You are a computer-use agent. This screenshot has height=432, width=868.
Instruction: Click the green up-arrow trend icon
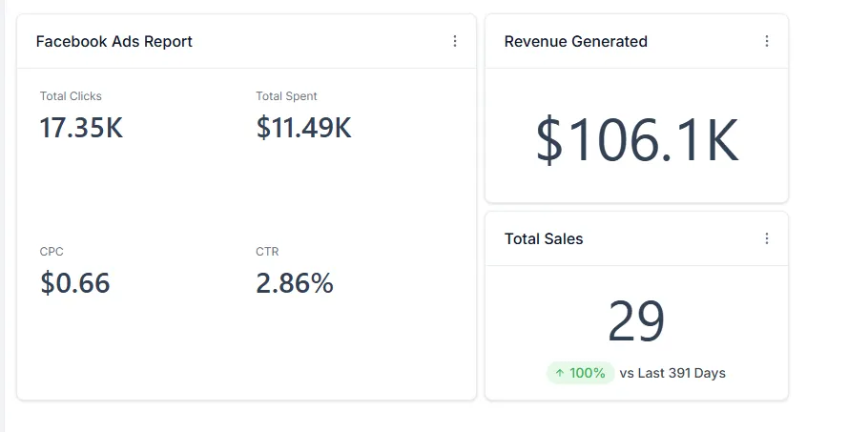560,373
